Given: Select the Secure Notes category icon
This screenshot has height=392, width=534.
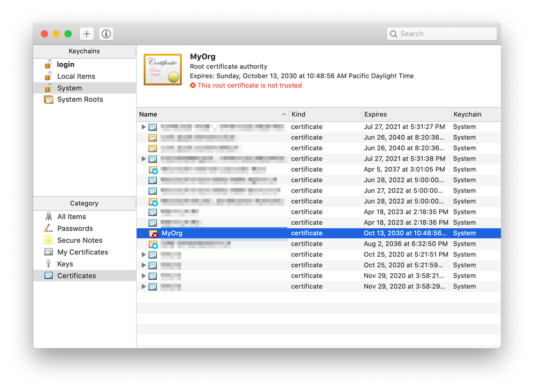Looking at the screenshot, I should (49, 240).
